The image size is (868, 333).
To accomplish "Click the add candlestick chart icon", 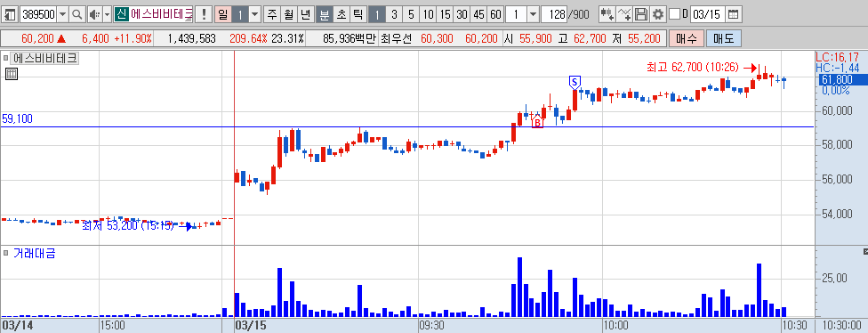I will (607, 14).
